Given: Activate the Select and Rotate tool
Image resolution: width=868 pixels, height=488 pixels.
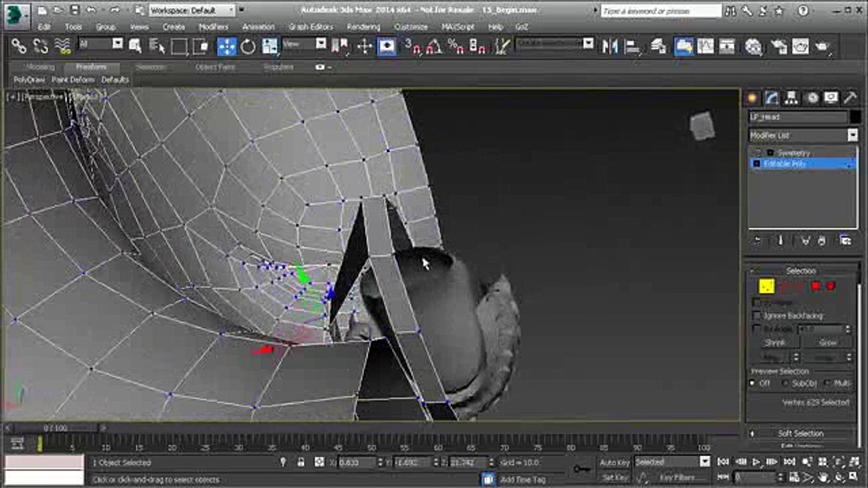Looking at the screenshot, I should click(x=248, y=46).
